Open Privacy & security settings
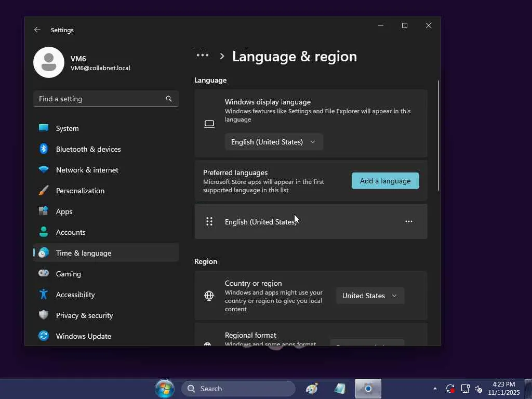Image resolution: width=532 pixels, height=399 pixels. [x=106, y=315]
